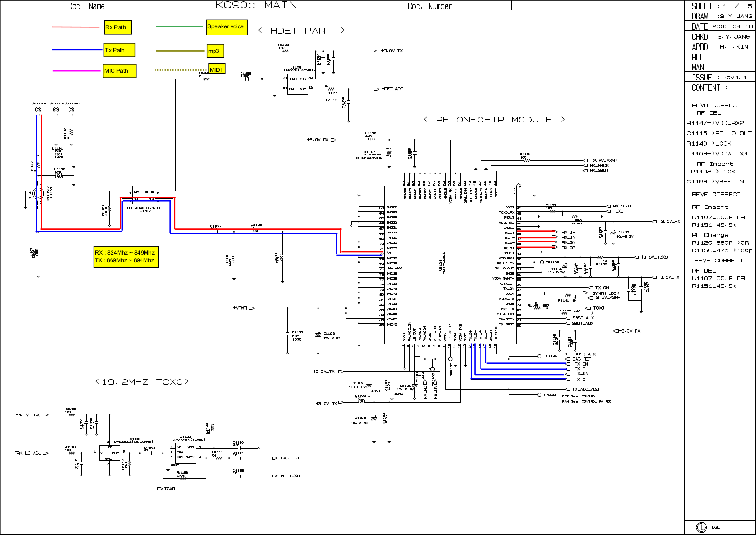Click the SYNTH_LOCK port label
The image size is (756, 535).
[605, 293]
